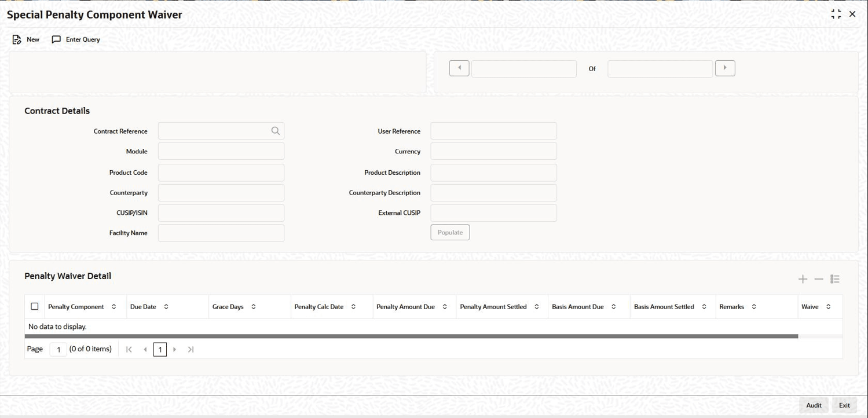Add a row to Penalty Waiver Detail
The width and height of the screenshot is (868, 418).
tap(803, 279)
